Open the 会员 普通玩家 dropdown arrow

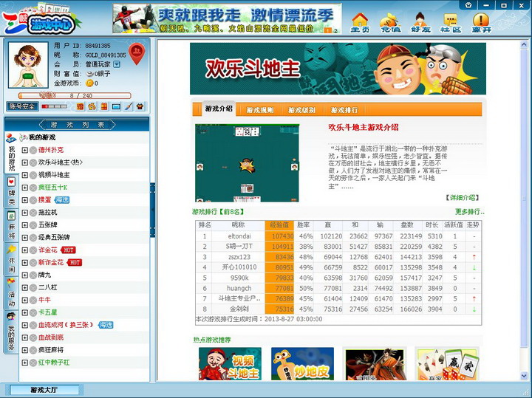[116, 64]
